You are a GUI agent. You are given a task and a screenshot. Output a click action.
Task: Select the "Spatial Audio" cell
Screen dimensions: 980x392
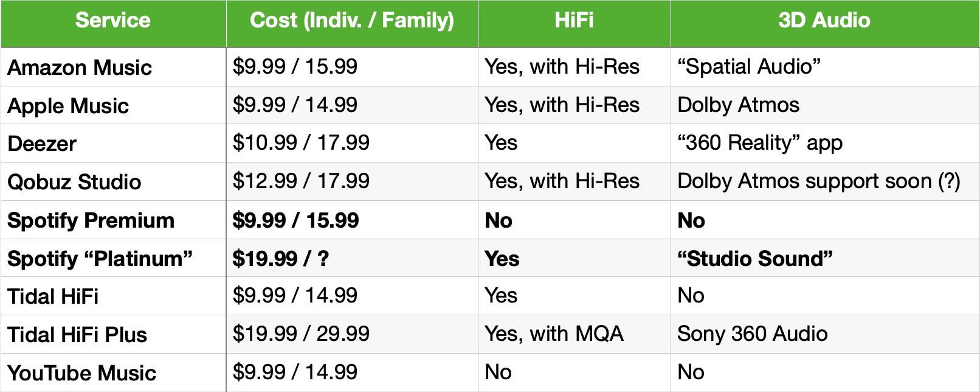pos(825,67)
